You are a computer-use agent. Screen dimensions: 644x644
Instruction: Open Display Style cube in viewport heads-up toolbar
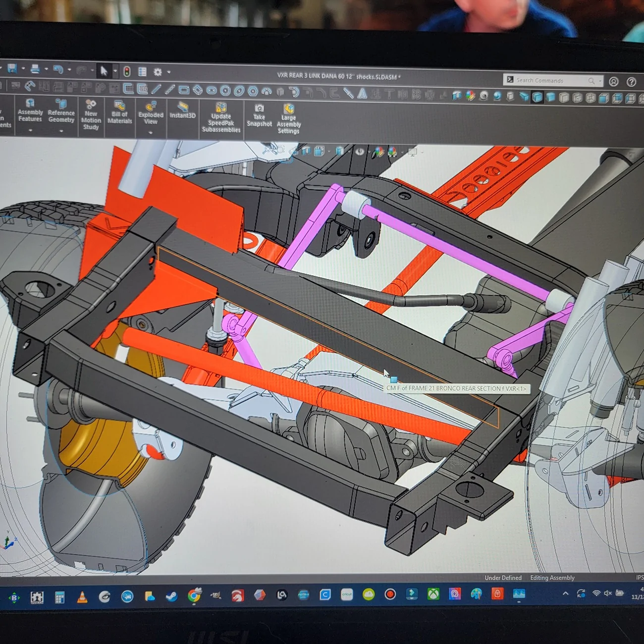pyautogui.click(x=340, y=151)
